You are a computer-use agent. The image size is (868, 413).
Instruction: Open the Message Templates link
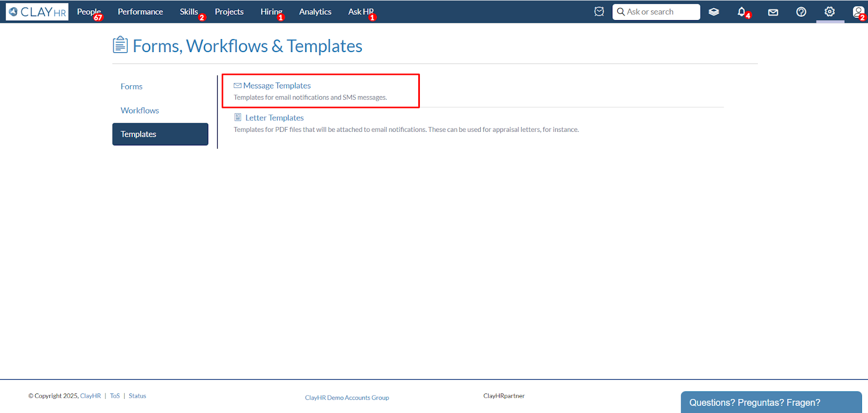coord(277,86)
